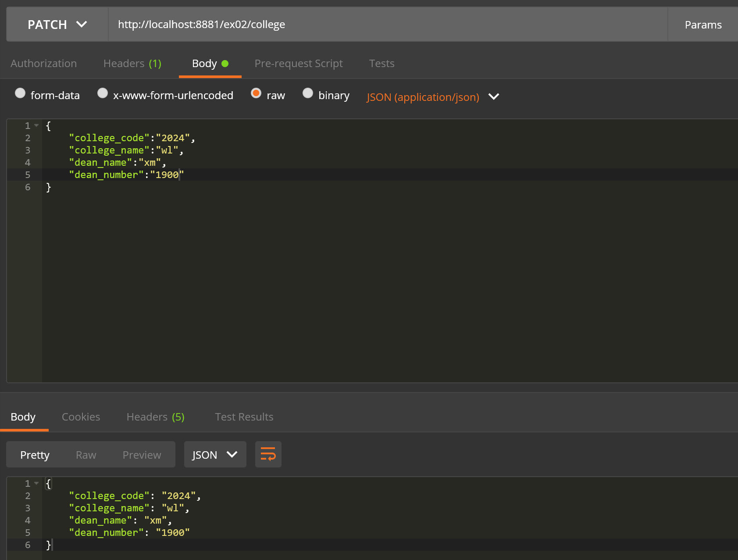The width and height of the screenshot is (738, 560).
Task: Switch to the request Headers (1) tab
Action: tap(132, 64)
